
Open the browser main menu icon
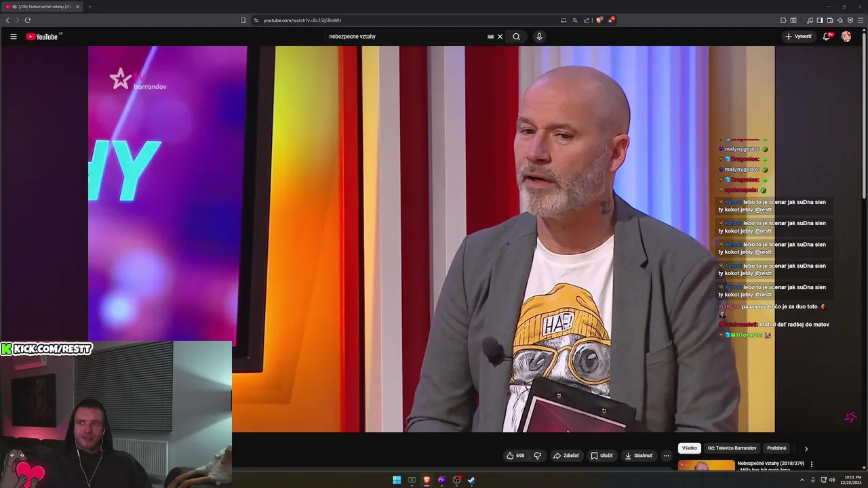point(861,20)
